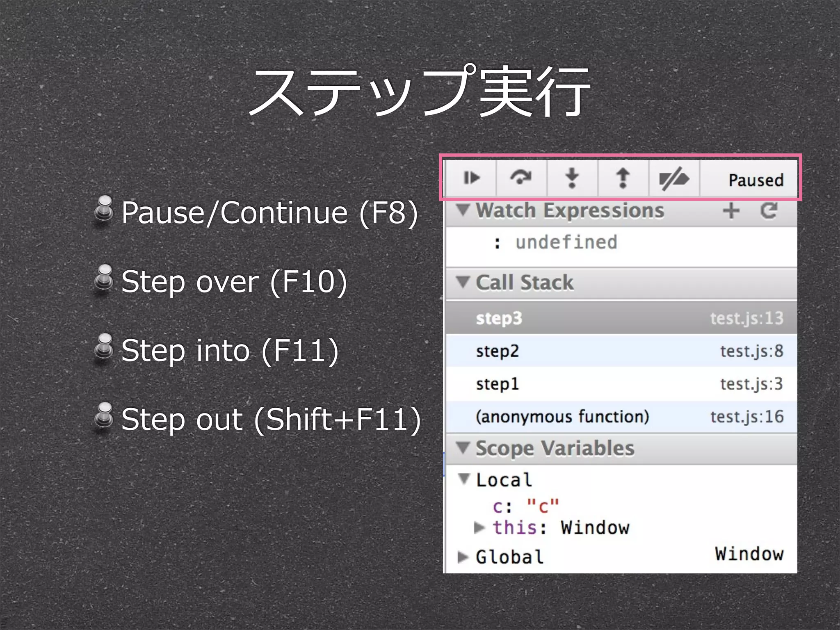Click the Pause/Continue (F8) bullet text
This screenshot has width=840, height=630.
click(x=269, y=212)
